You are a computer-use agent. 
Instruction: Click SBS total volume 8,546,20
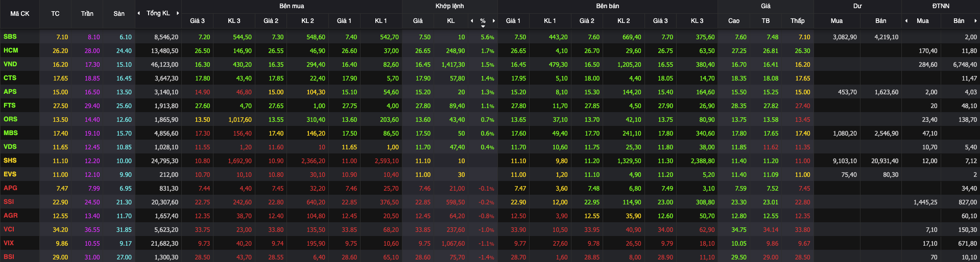pyautogui.click(x=166, y=37)
